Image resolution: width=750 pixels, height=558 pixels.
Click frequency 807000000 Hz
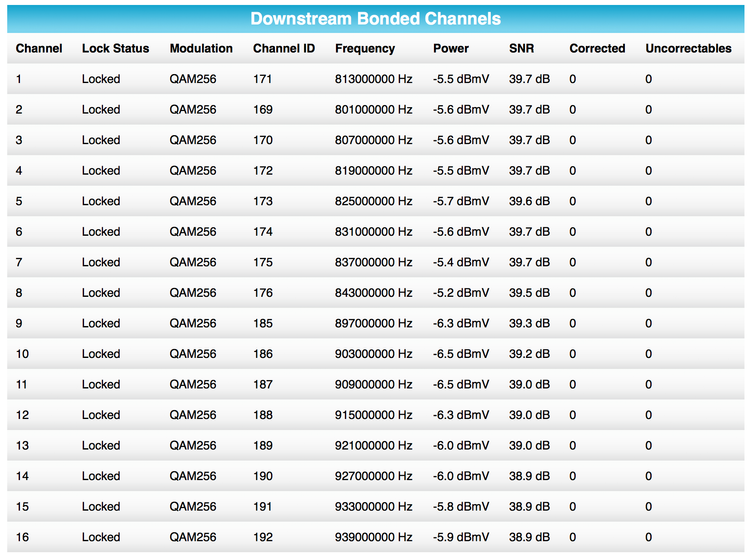coord(374,140)
